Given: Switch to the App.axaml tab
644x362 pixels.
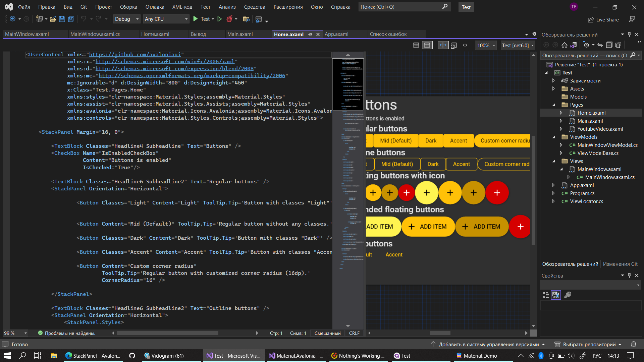Looking at the screenshot, I should pyautogui.click(x=337, y=34).
